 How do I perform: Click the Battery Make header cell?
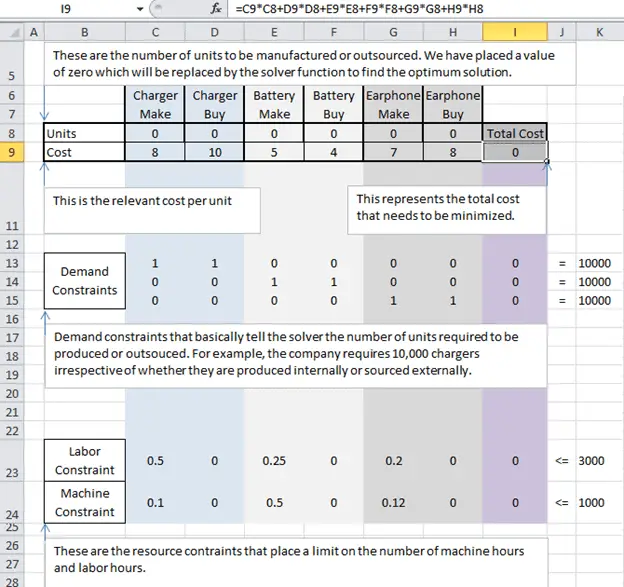[x=274, y=105]
